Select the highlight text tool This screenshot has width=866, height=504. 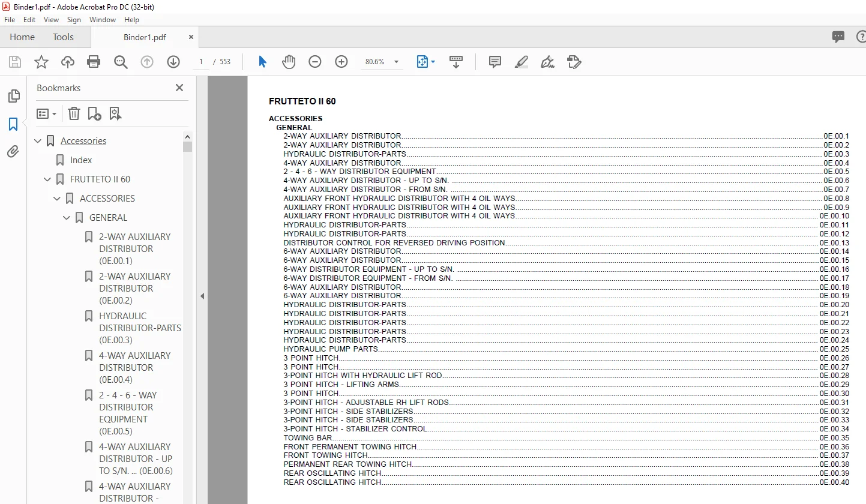pyautogui.click(x=521, y=62)
